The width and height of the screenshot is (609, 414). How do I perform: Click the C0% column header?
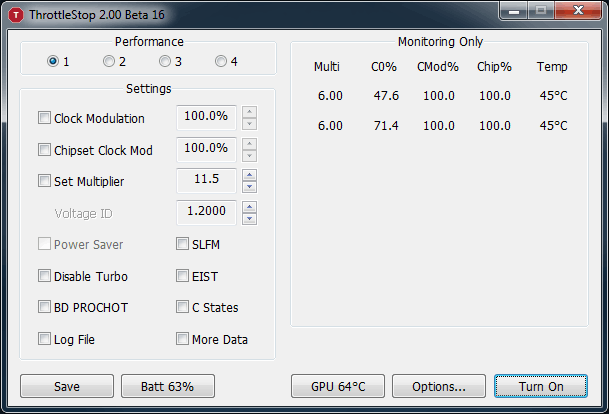click(384, 67)
